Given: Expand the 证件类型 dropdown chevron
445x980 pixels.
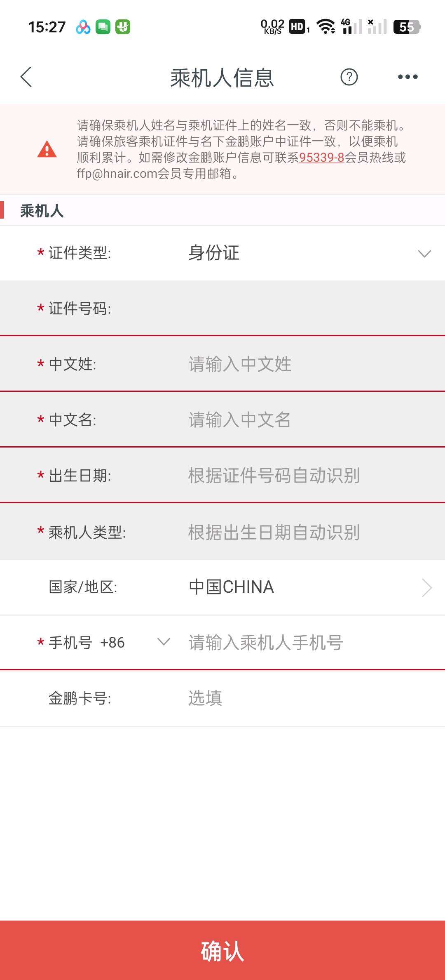Looking at the screenshot, I should click(x=424, y=253).
